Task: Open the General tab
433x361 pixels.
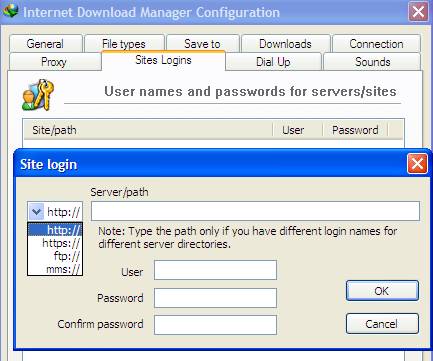Action: tap(46, 44)
